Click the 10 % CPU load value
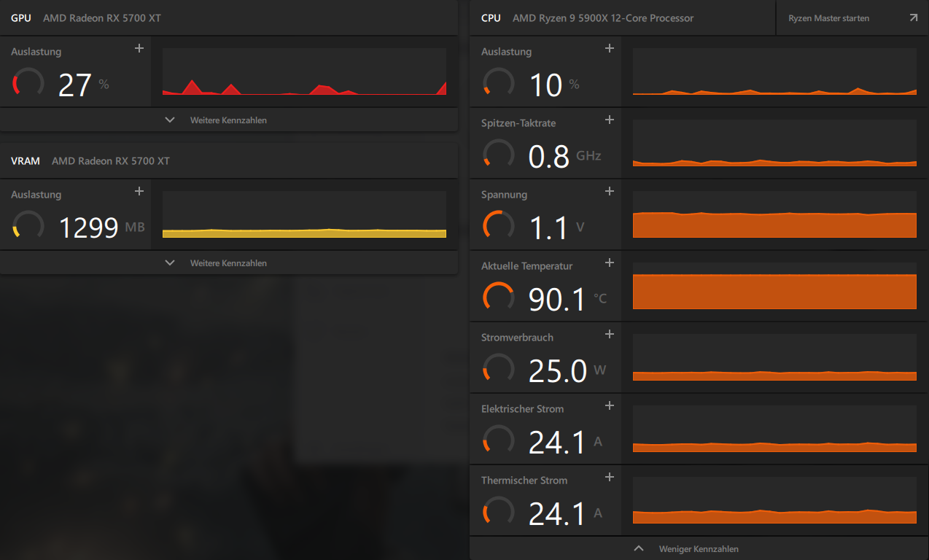Image resolution: width=929 pixels, height=560 pixels. point(554,85)
